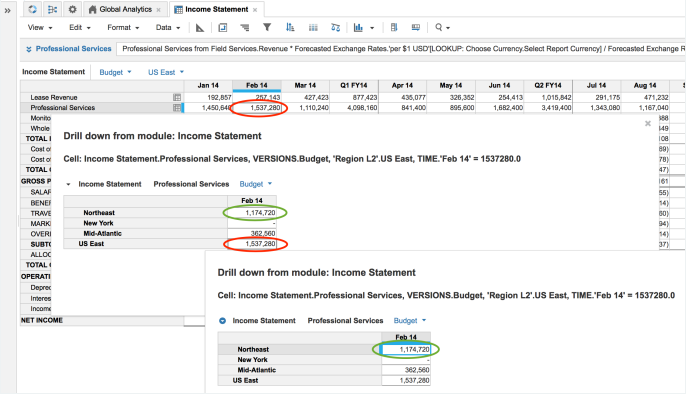Click the pivot icon in toolbar
Screen dimensions: 686x394
click(223, 28)
